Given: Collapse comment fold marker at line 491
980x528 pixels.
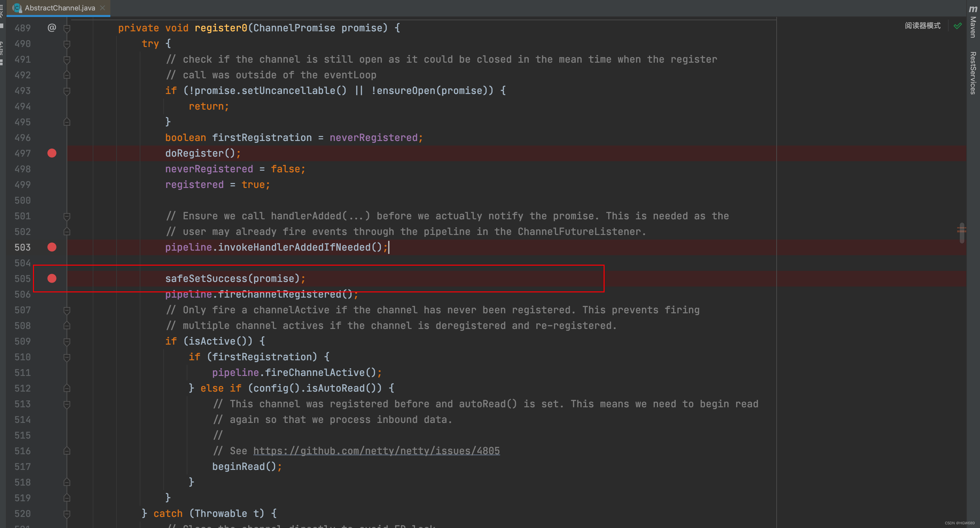Looking at the screenshot, I should pyautogui.click(x=67, y=59).
